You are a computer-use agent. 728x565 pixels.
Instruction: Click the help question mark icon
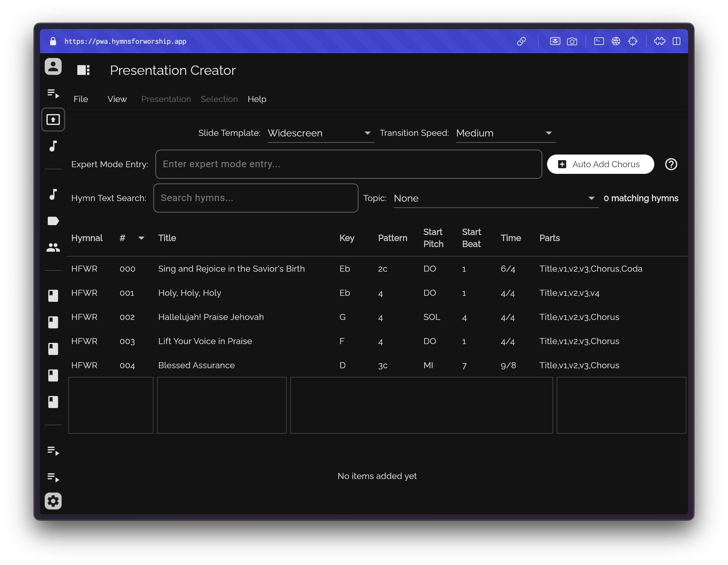click(x=671, y=164)
